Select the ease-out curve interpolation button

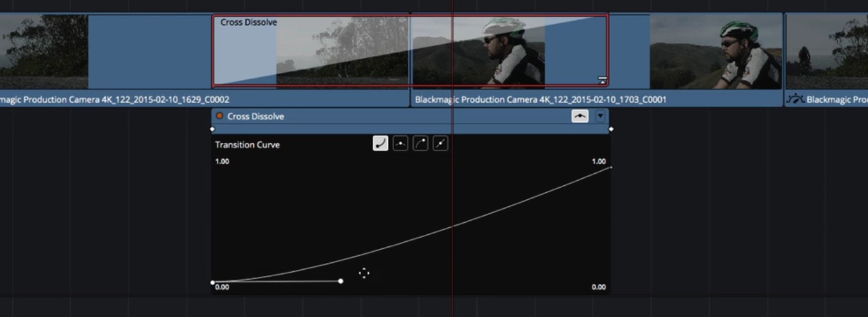coord(420,144)
